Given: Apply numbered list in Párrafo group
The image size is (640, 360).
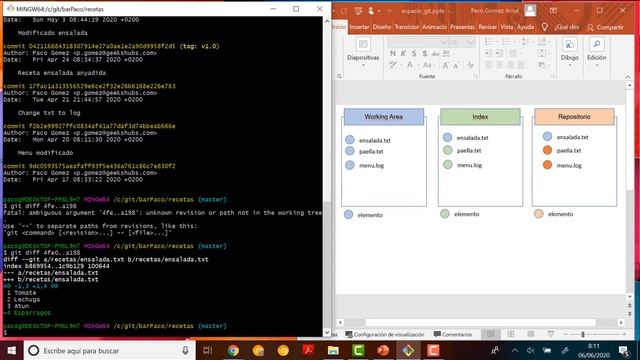Looking at the screenshot, I should (x=507, y=42).
